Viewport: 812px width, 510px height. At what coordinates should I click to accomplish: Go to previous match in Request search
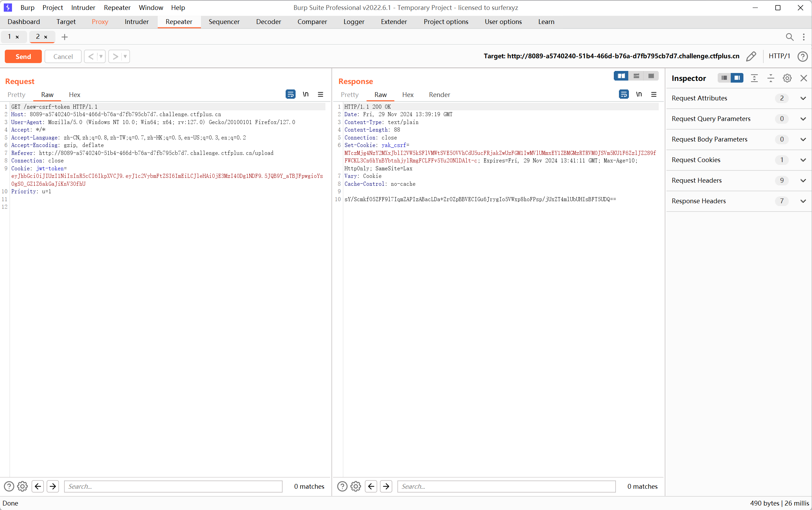[x=38, y=486]
